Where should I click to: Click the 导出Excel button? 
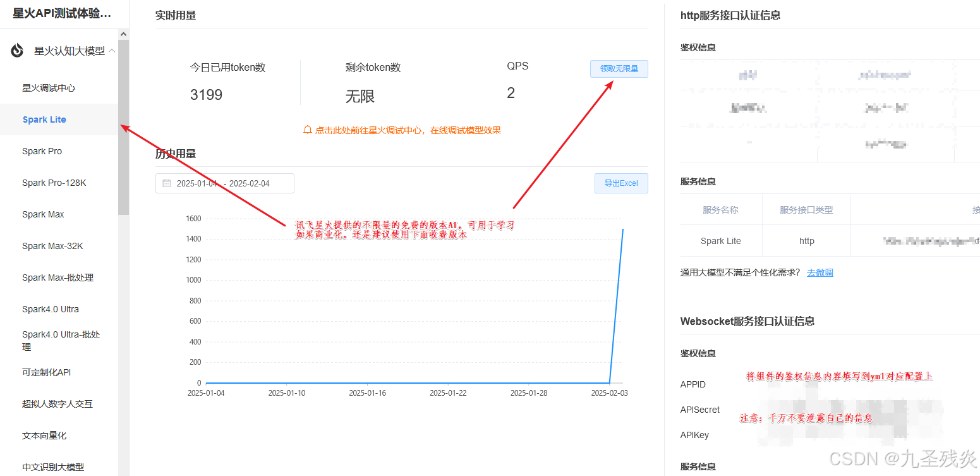click(x=621, y=183)
